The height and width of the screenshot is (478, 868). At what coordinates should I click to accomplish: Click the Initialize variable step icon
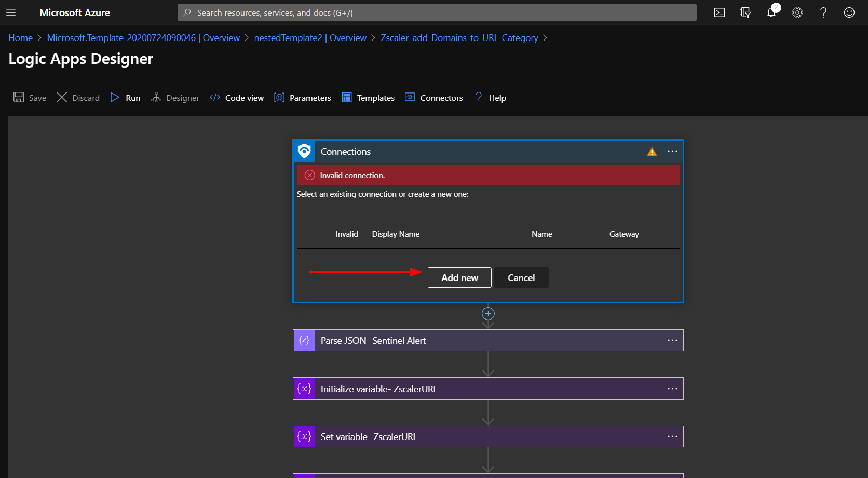click(x=304, y=389)
